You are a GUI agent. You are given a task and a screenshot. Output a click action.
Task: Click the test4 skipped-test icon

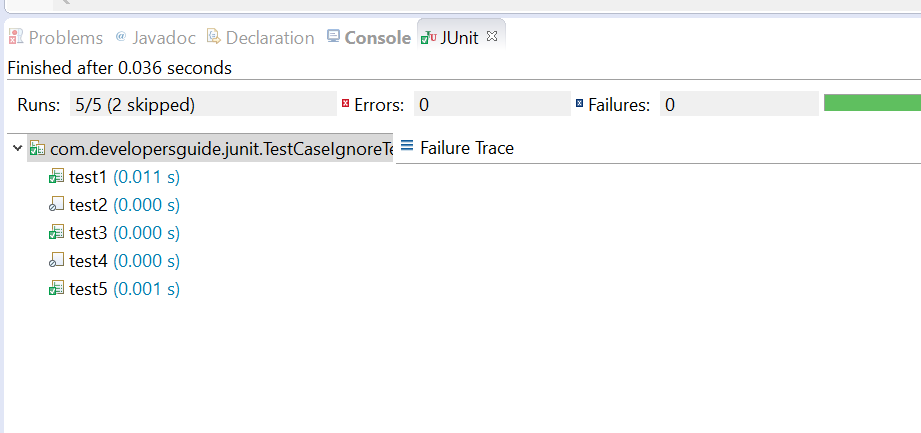click(x=57, y=261)
